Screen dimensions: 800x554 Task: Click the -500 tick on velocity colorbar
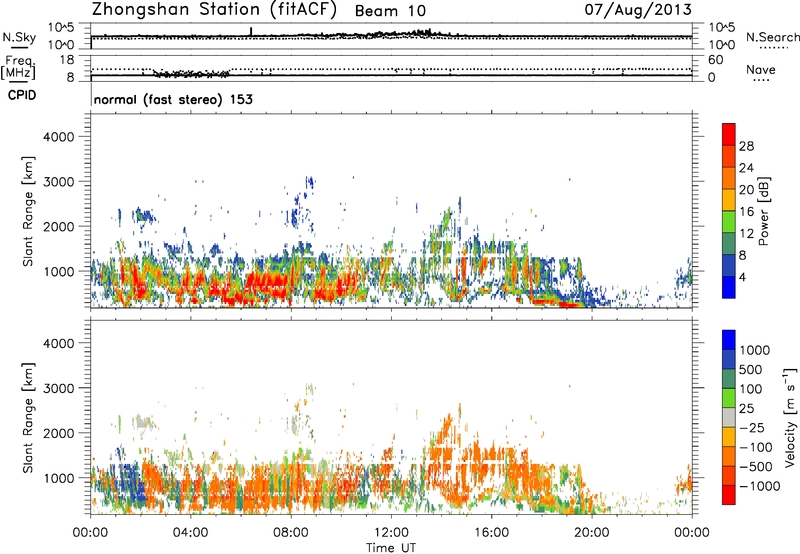(x=755, y=466)
